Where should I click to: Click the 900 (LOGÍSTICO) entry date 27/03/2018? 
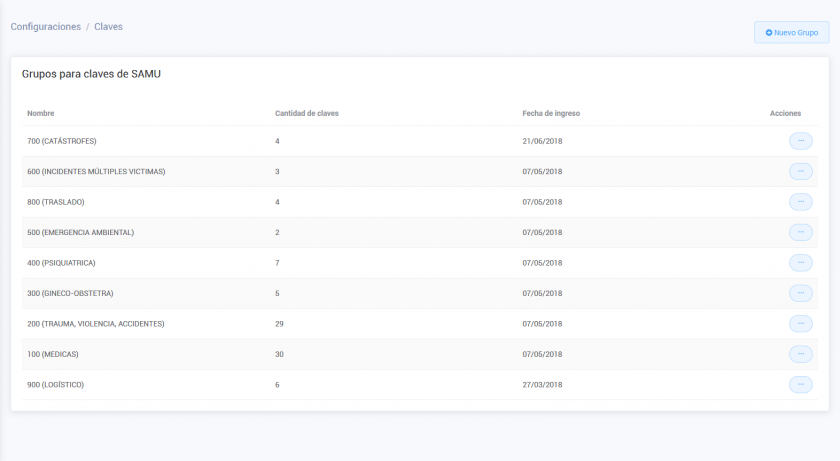point(542,385)
